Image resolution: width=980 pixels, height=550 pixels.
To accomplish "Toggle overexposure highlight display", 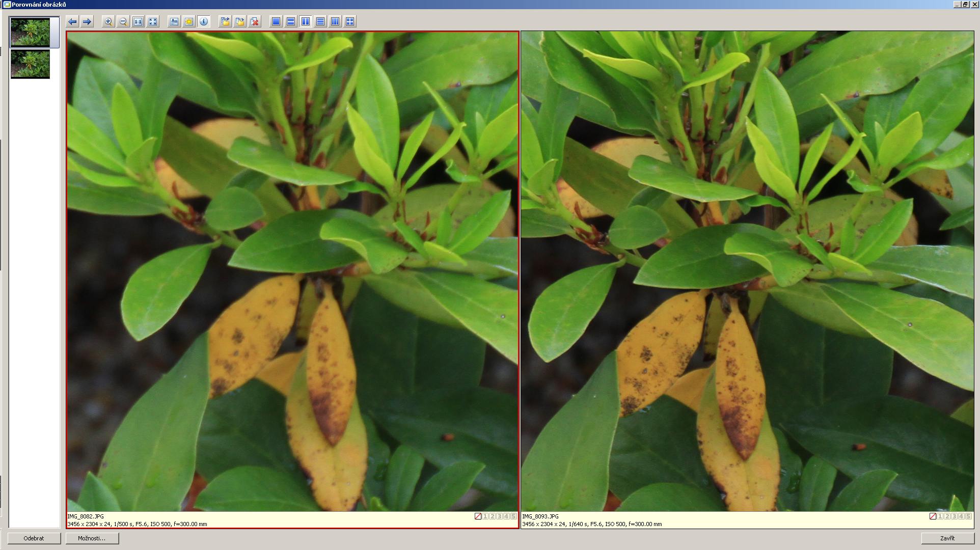I will tap(189, 21).
